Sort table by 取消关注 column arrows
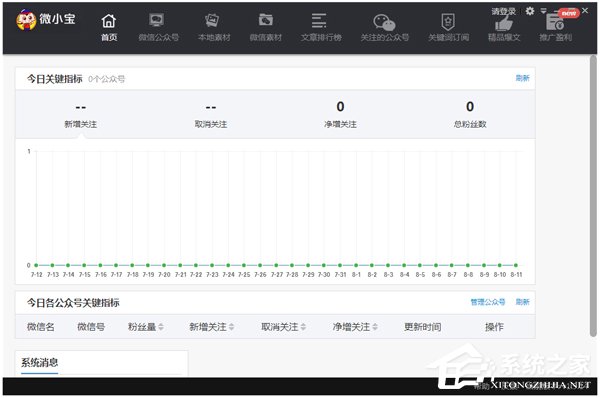 click(x=303, y=327)
